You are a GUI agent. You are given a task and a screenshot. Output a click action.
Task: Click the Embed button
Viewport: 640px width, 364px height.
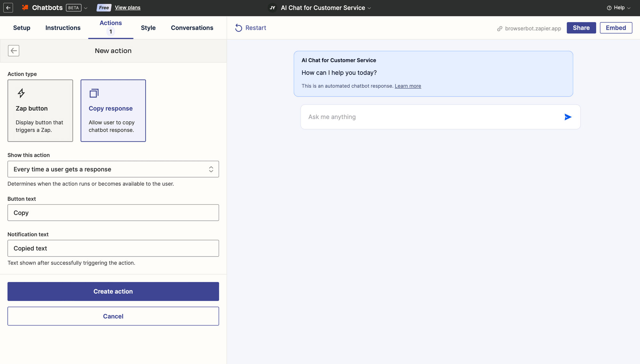point(616,28)
